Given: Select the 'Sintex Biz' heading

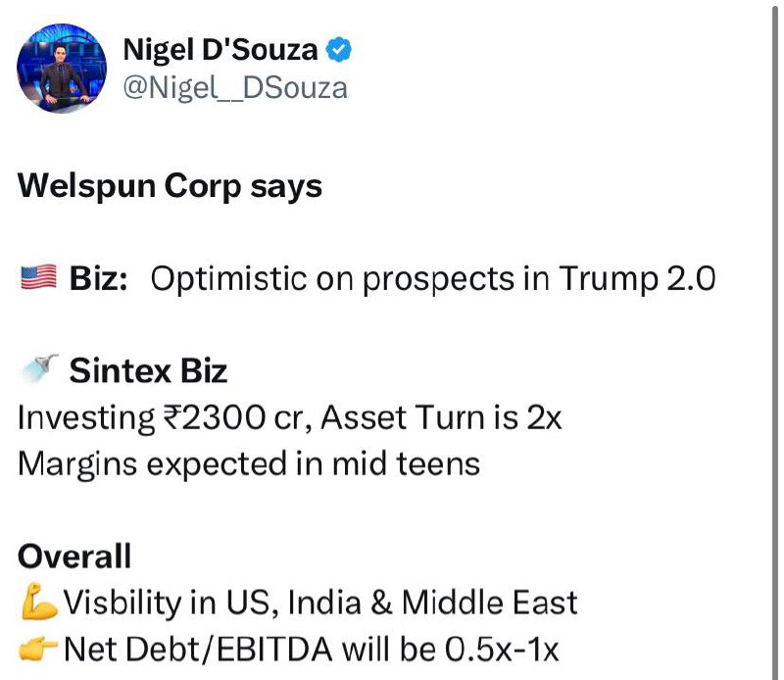Looking at the screenshot, I should coord(149,371).
